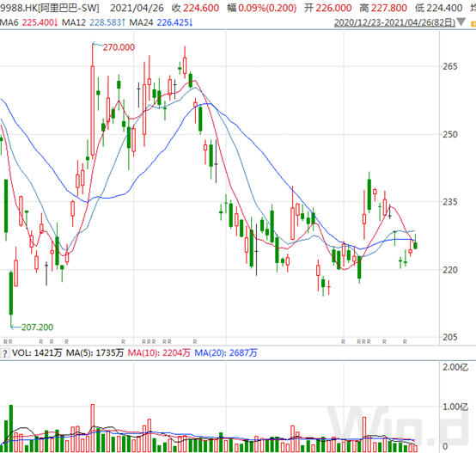Click the 265 price axis label
This screenshot has height=453, width=476.
[450, 66]
